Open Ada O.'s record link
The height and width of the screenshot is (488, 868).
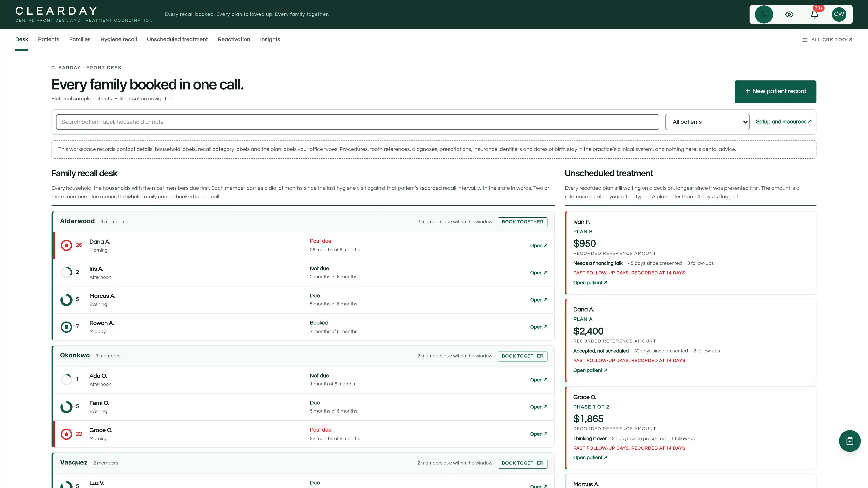[538, 380]
